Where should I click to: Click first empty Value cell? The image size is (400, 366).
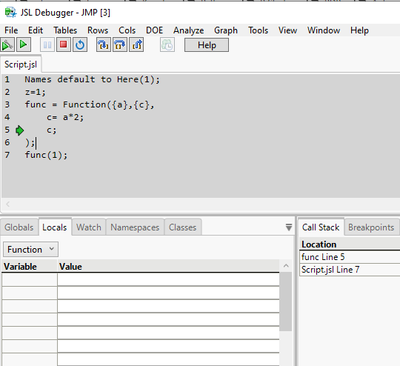pyautogui.click(x=168, y=280)
